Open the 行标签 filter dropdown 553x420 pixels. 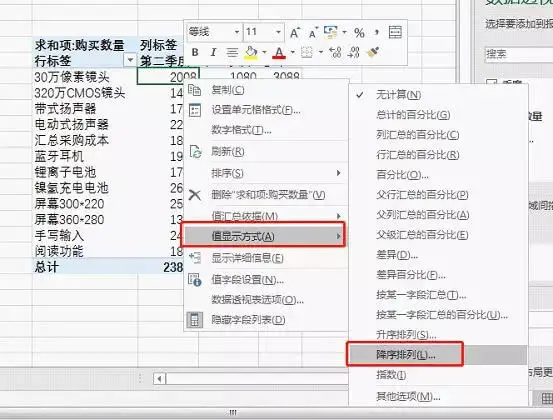(x=130, y=60)
